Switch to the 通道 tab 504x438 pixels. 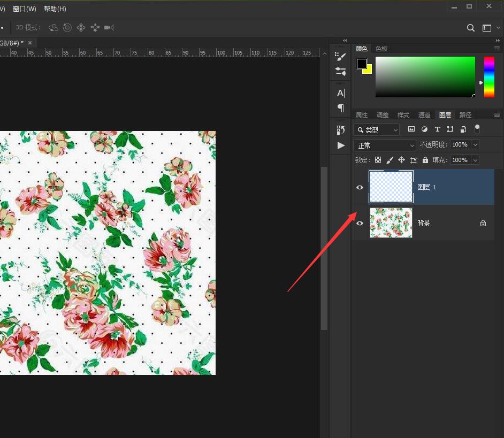tap(424, 115)
